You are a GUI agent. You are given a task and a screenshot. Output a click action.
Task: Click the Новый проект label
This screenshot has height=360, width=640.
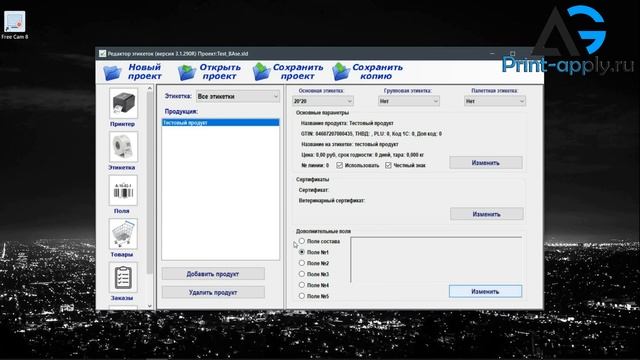click(144, 72)
